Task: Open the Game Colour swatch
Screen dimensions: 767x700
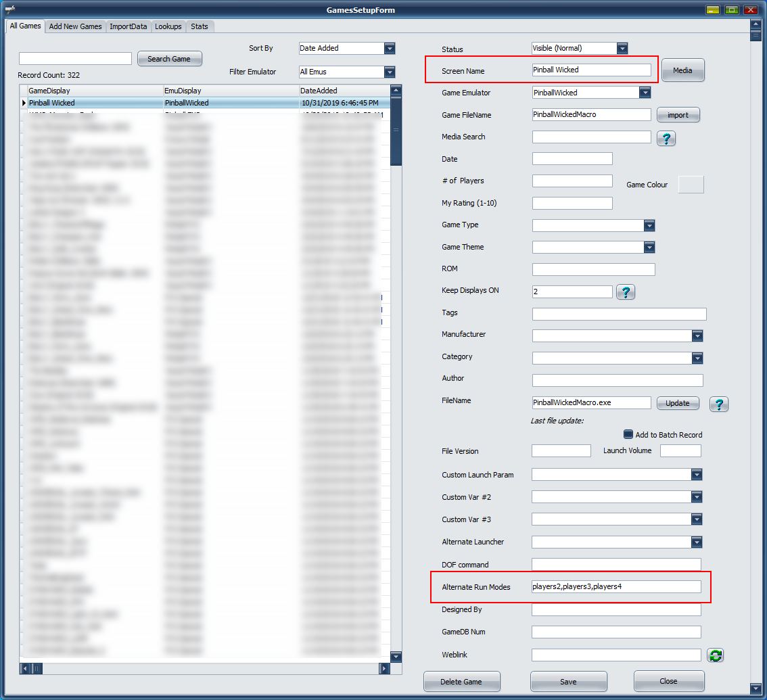Action: [x=691, y=185]
